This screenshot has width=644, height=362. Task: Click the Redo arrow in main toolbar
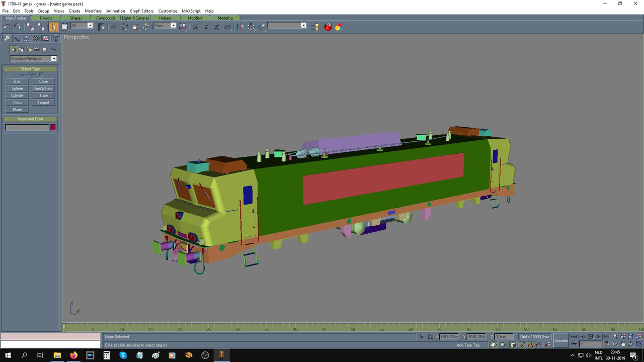coord(17,27)
